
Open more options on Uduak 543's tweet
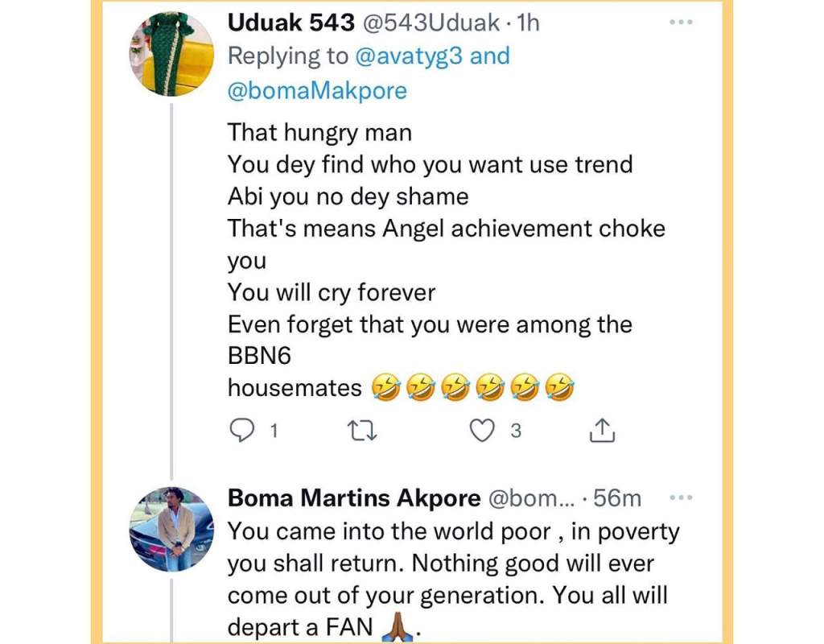click(x=681, y=23)
